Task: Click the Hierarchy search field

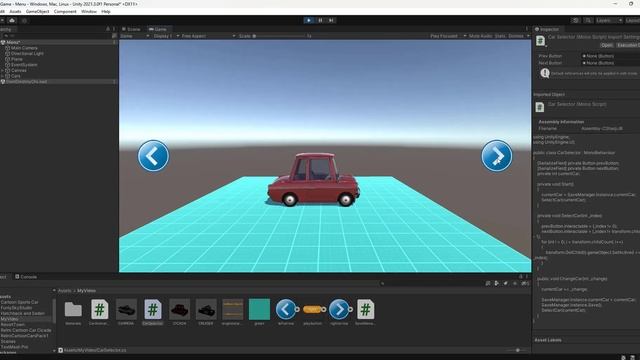Action: [57, 36]
